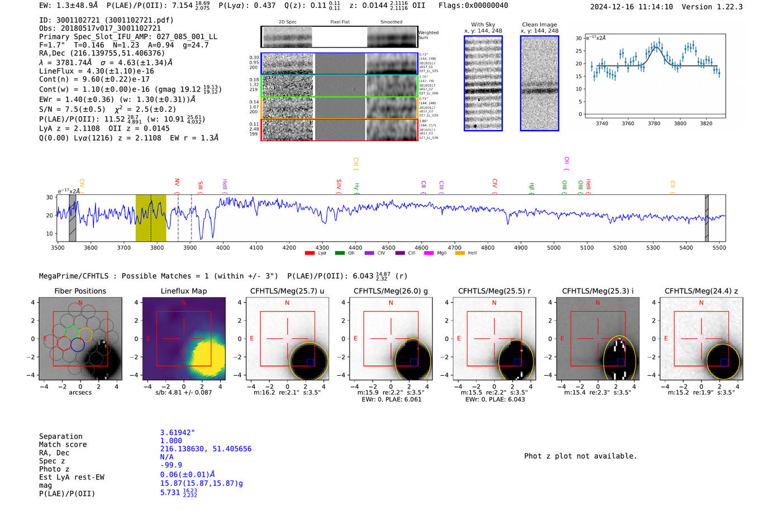Click the magenta MgII legend swatch
Image resolution: width=782 pixels, height=532 pixels.
pos(429,253)
